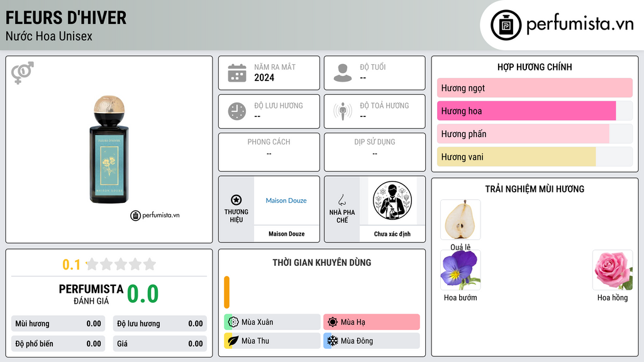This screenshot has width=644, height=362.
Task: Click the Mùi hương score row
Action: point(58,324)
